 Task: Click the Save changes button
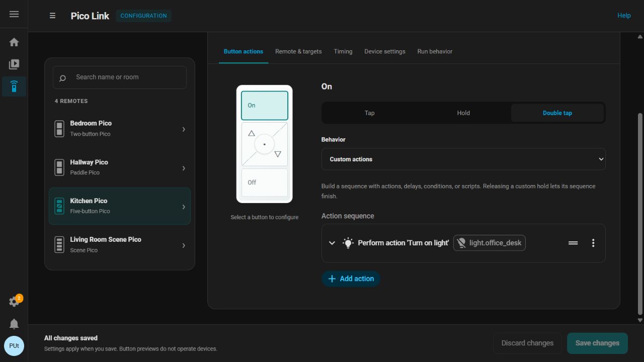coord(597,343)
